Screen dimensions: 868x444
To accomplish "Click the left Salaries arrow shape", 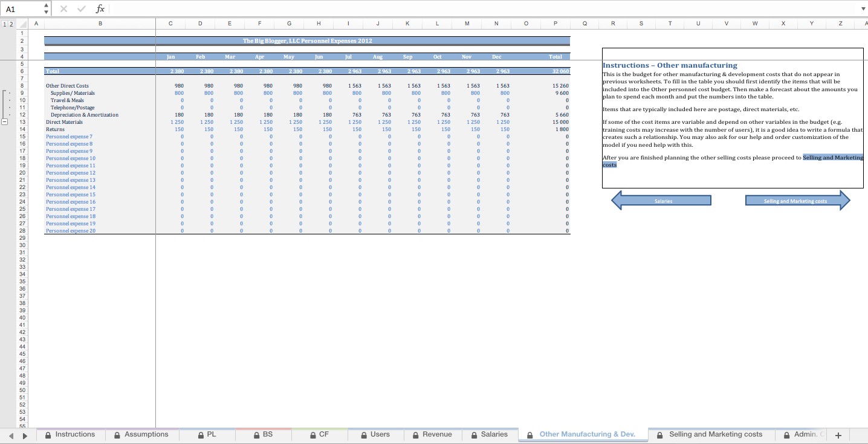I will click(x=661, y=201).
